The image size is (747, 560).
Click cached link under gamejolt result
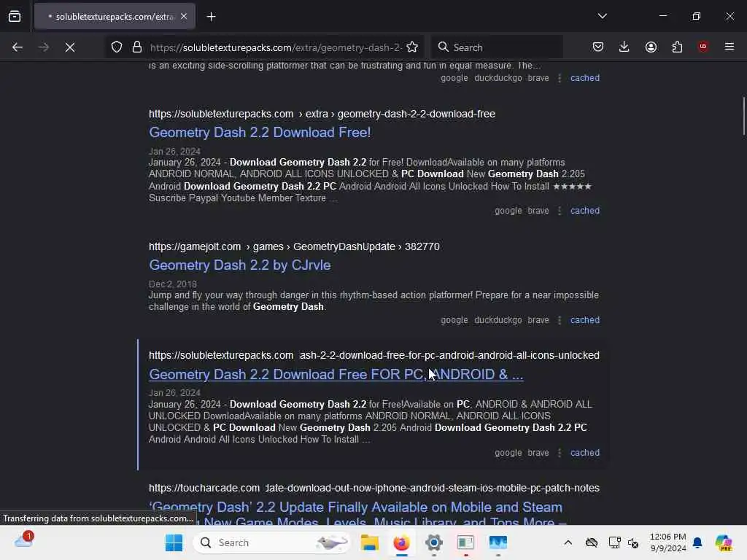pos(585,320)
